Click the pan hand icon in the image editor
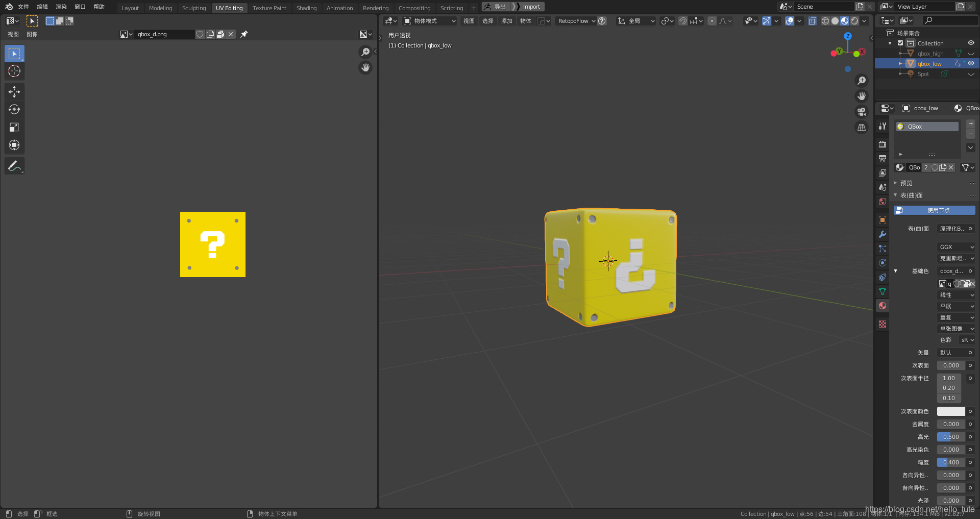Viewport: 980px width, 519px height. point(365,67)
